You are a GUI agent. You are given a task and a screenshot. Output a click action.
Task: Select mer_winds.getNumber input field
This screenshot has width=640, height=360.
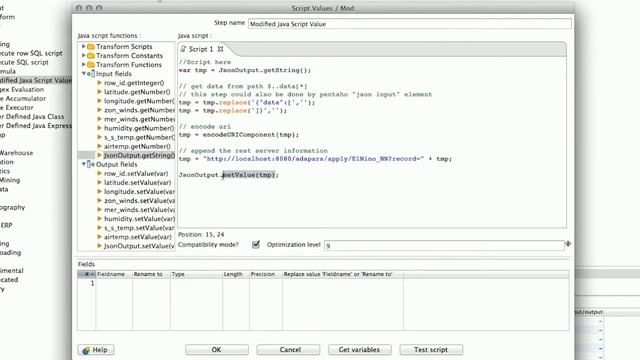click(139, 119)
